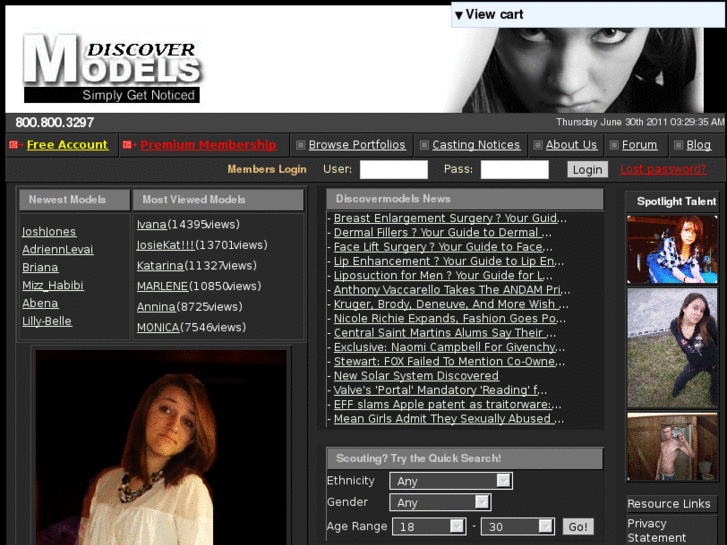Open Briana model profile
This screenshot has height=545, width=727.
(x=40, y=267)
